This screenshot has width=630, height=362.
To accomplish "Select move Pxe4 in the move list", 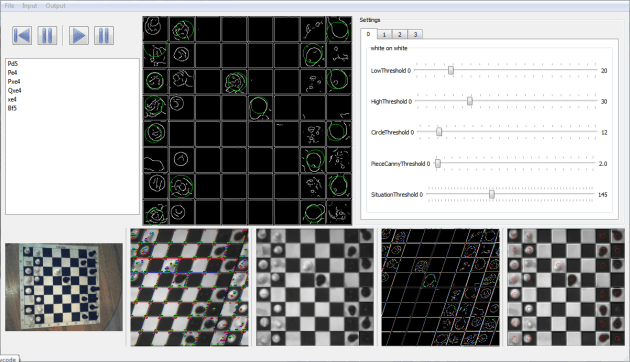I will click(14, 82).
